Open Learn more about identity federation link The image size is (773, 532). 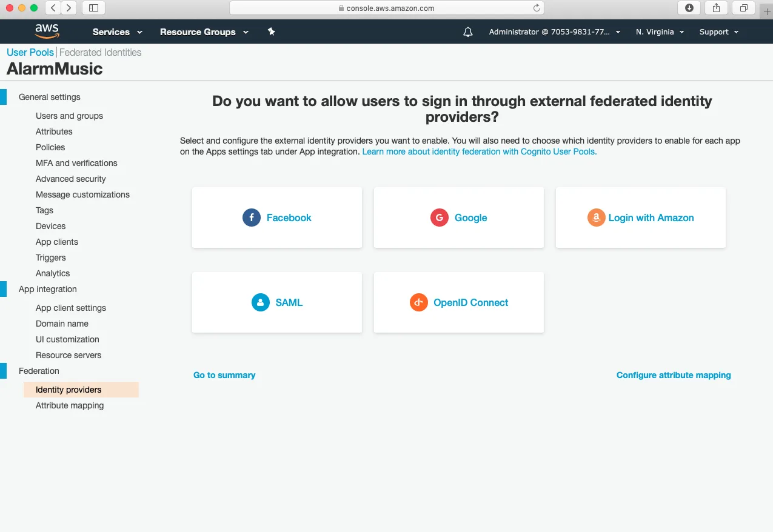pos(480,151)
